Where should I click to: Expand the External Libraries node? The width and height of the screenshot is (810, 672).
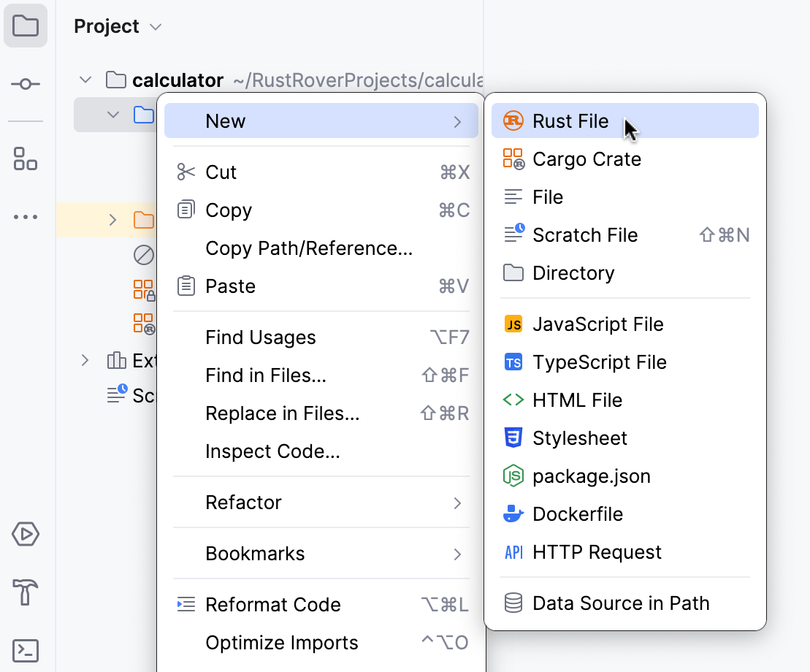(x=85, y=360)
